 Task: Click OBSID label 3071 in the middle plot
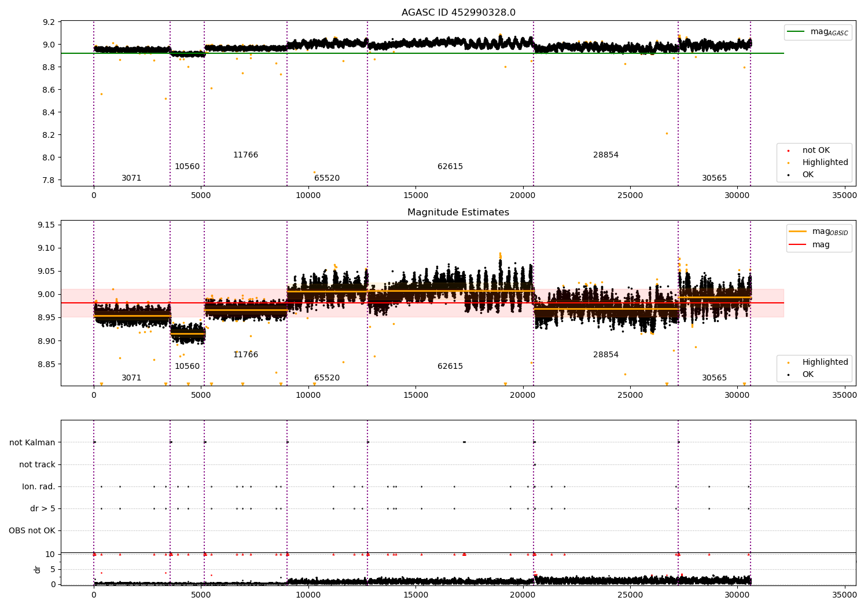(x=131, y=378)
